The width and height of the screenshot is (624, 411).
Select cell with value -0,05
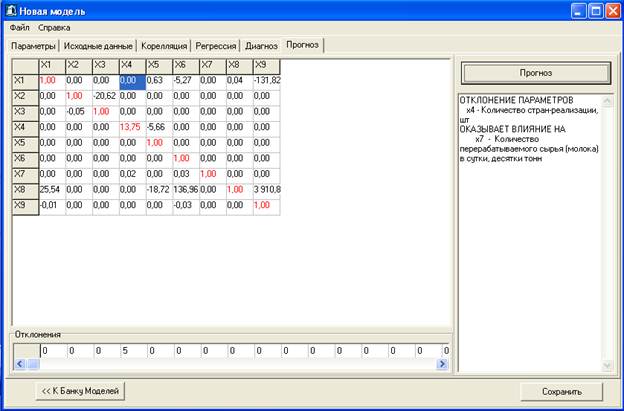coord(79,113)
